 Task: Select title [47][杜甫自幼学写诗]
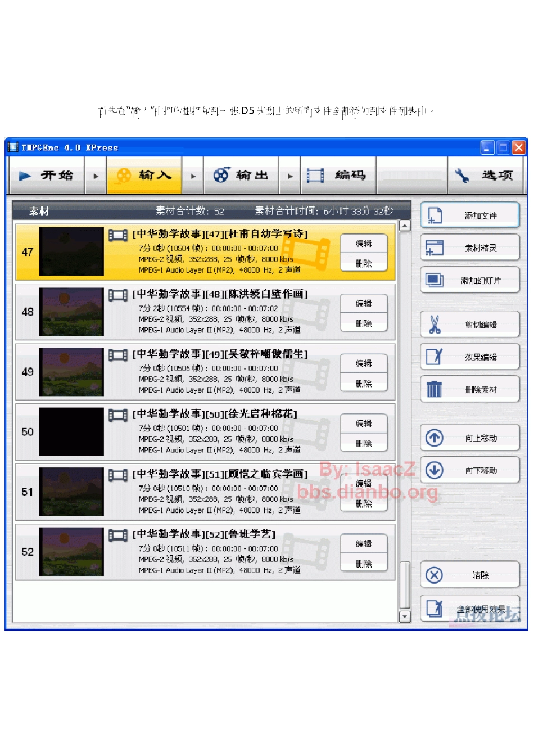(220, 234)
